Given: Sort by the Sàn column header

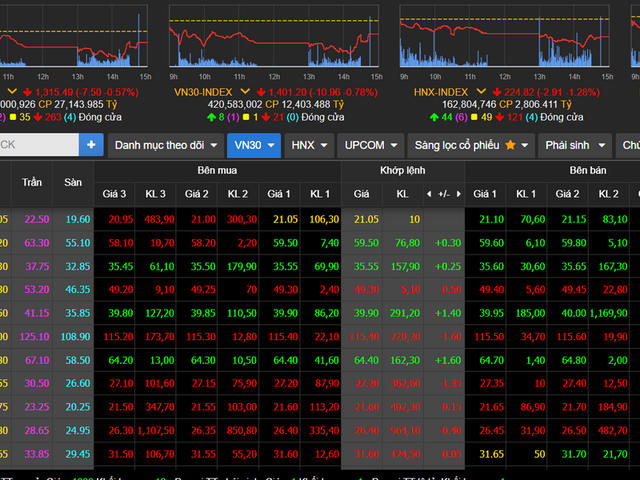Looking at the screenshot, I should coord(73,182).
